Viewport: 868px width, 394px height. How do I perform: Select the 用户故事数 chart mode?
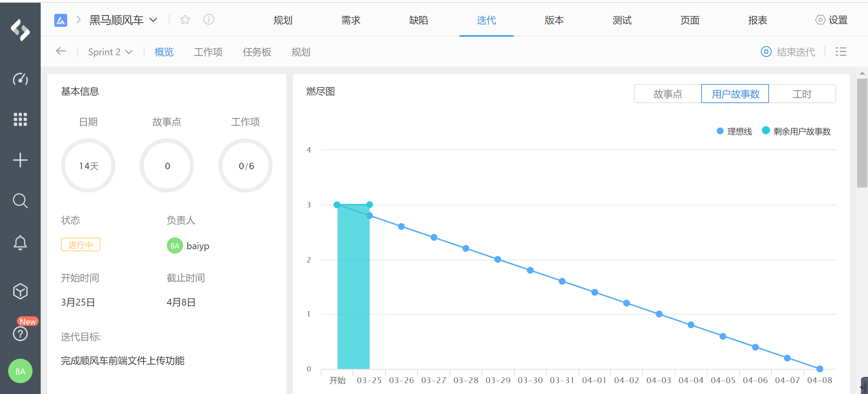tap(735, 94)
